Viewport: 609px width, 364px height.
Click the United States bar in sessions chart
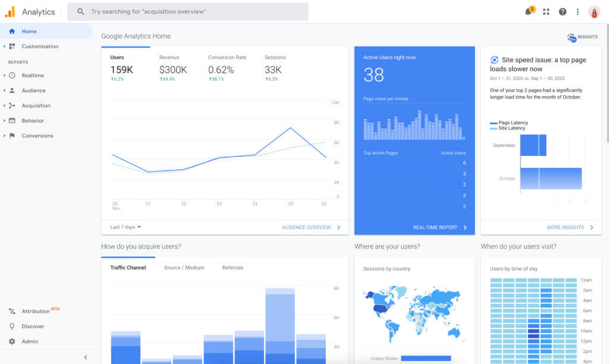426,358
